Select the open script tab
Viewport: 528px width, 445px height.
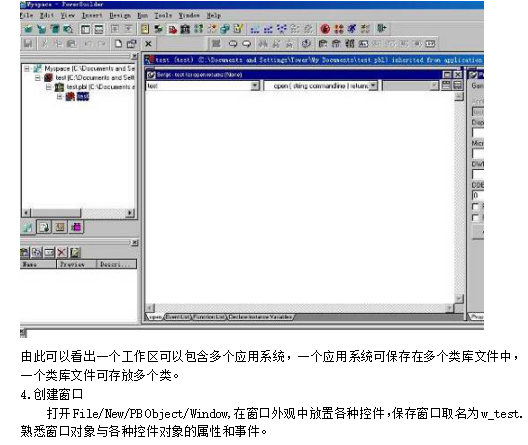point(155,317)
